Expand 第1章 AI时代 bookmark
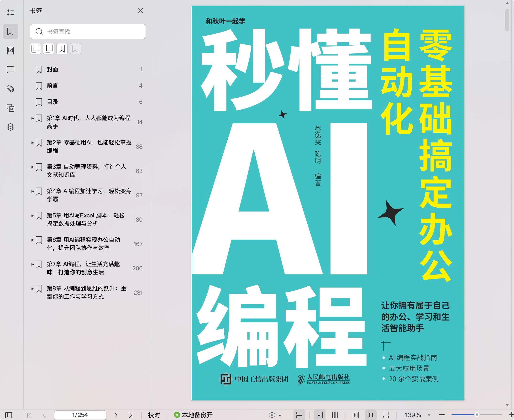Image resolution: width=514 pixels, height=420 pixels. tap(32, 118)
